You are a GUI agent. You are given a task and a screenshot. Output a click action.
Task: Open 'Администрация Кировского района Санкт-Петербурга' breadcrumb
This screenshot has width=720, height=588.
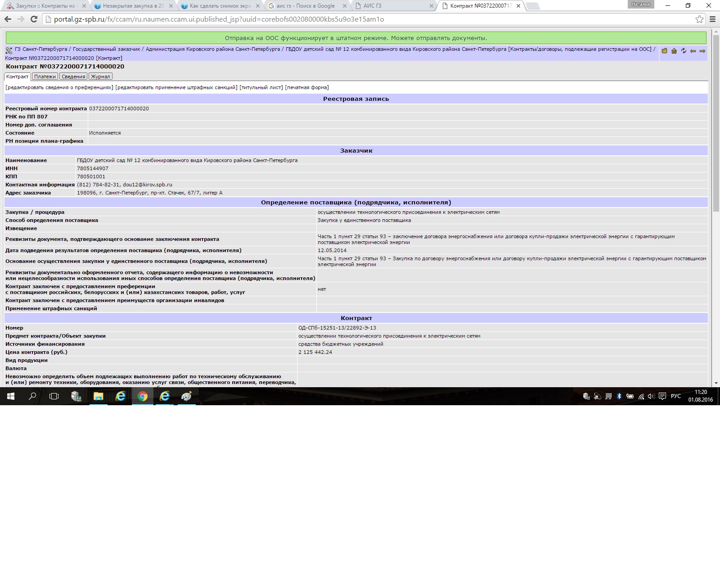(213, 49)
